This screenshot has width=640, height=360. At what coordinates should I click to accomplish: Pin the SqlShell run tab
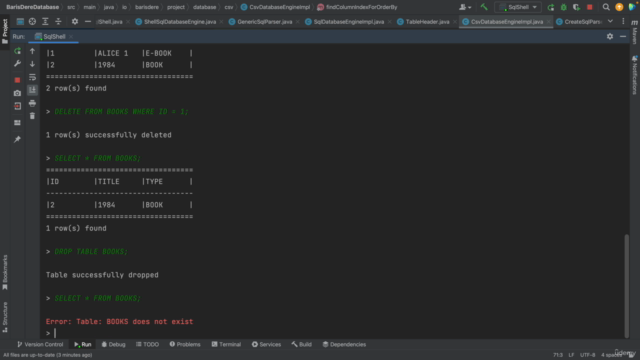tap(17, 139)
